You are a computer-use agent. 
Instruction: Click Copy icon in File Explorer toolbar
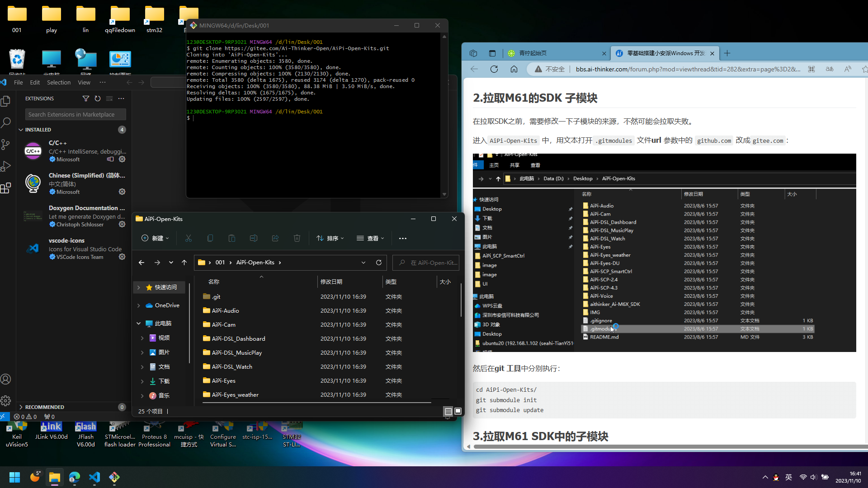[x=210, y=238]
